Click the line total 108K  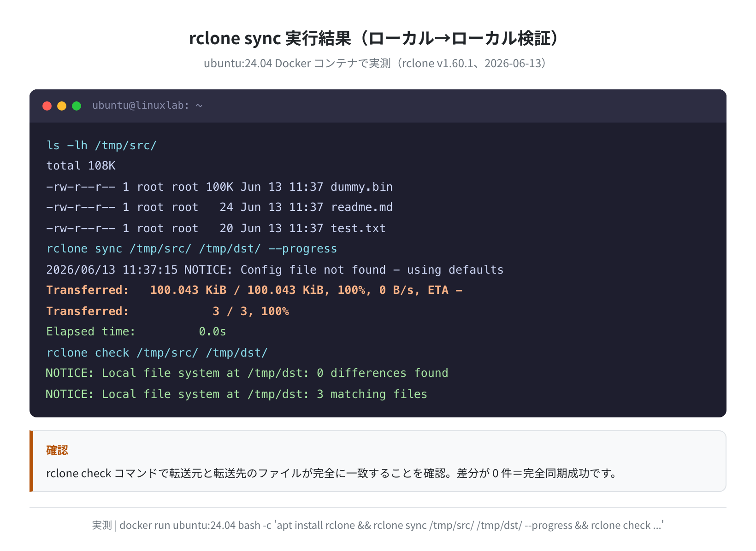[x=81, y=166]
